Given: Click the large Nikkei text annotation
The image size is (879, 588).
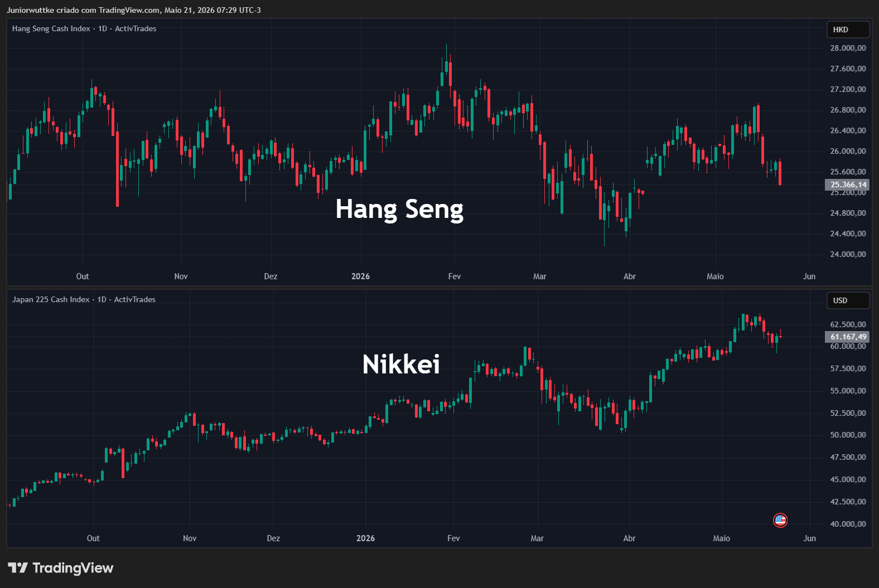Looking at the screenshot, I should (x=401, y=364).
